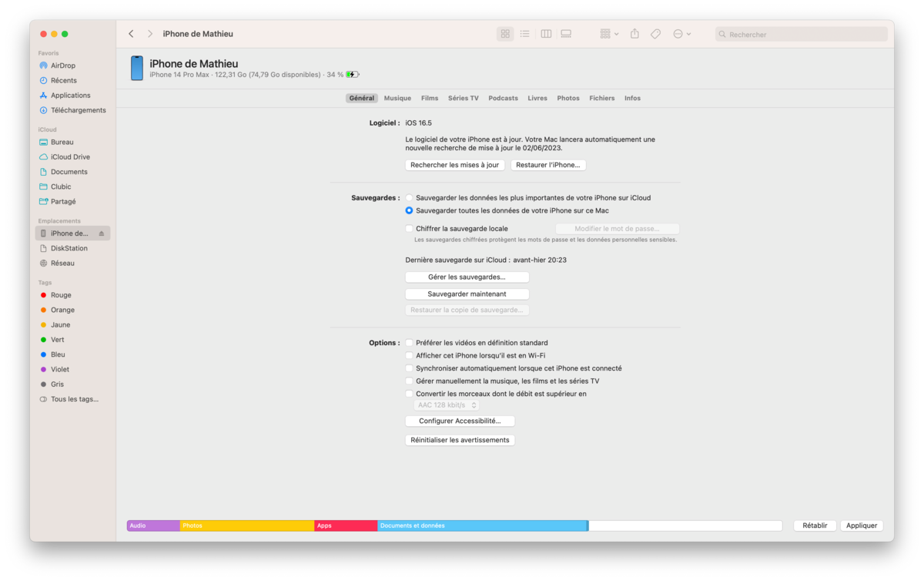This screenshot has width=924, height=581.
Task: Enable Convertir les morceaux checkbox
Action: [410, 394]
